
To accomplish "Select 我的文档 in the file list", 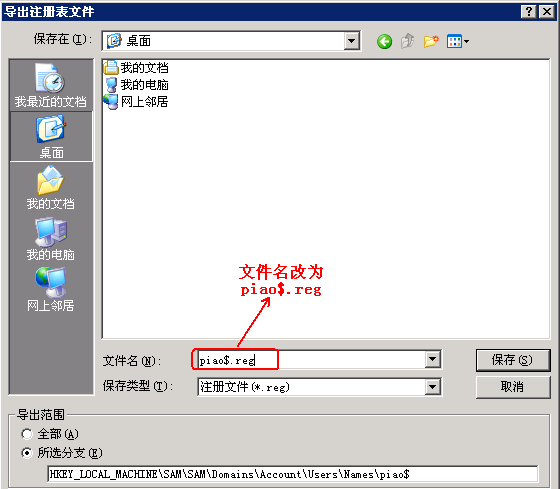I will [136, 68].
